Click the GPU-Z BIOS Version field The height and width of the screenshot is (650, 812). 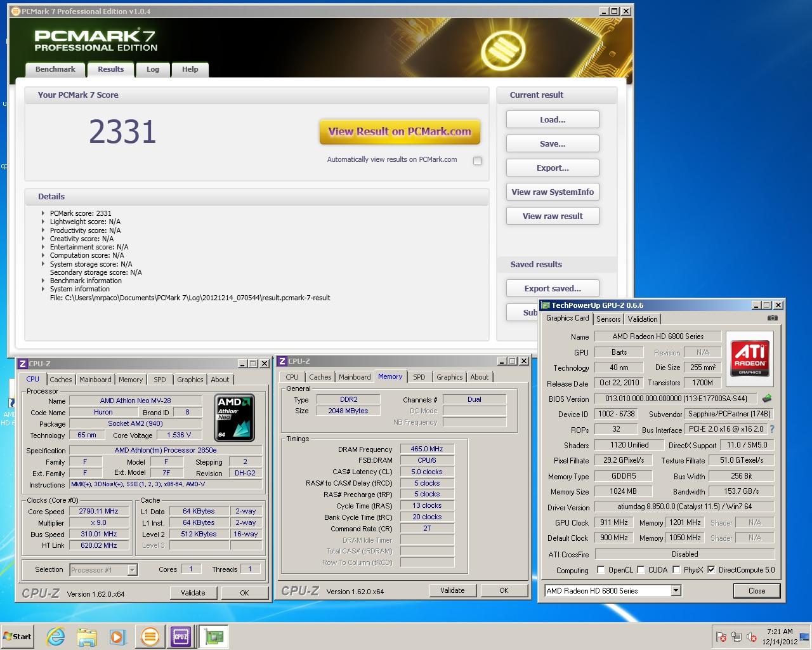pos(676,399)
